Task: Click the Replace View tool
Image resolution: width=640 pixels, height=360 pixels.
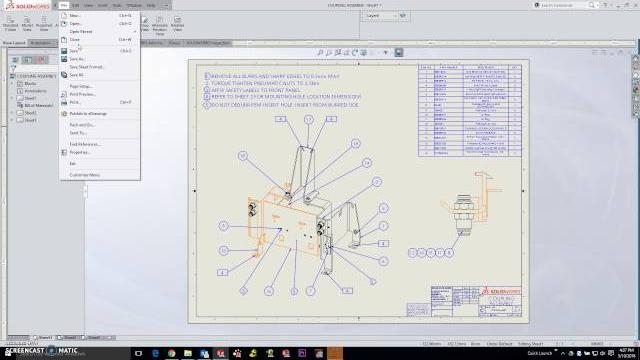Action: coord(177,24)
